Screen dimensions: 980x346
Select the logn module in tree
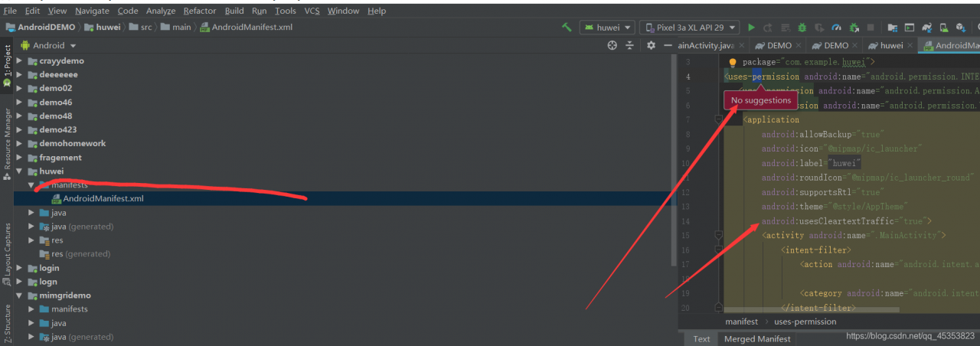coord(48,282)
